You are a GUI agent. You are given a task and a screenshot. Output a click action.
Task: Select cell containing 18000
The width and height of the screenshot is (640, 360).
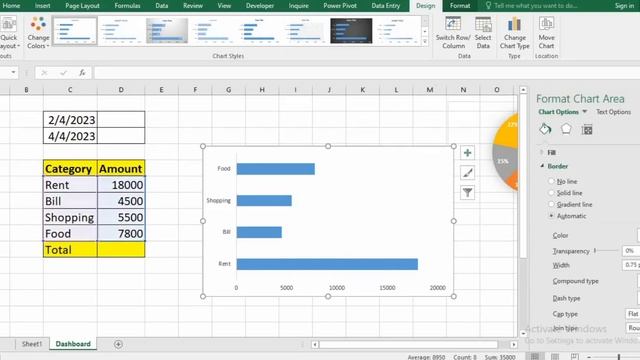coord(121,185)
